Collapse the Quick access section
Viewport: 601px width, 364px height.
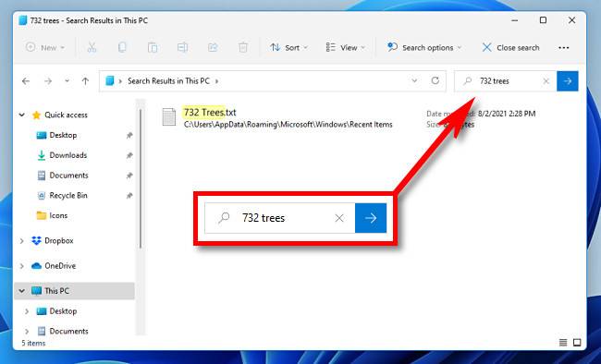[x=22, y=115]
